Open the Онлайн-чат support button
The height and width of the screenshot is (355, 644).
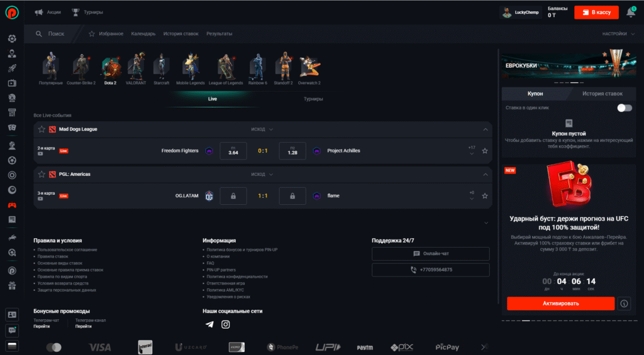(x=430, y=254)
